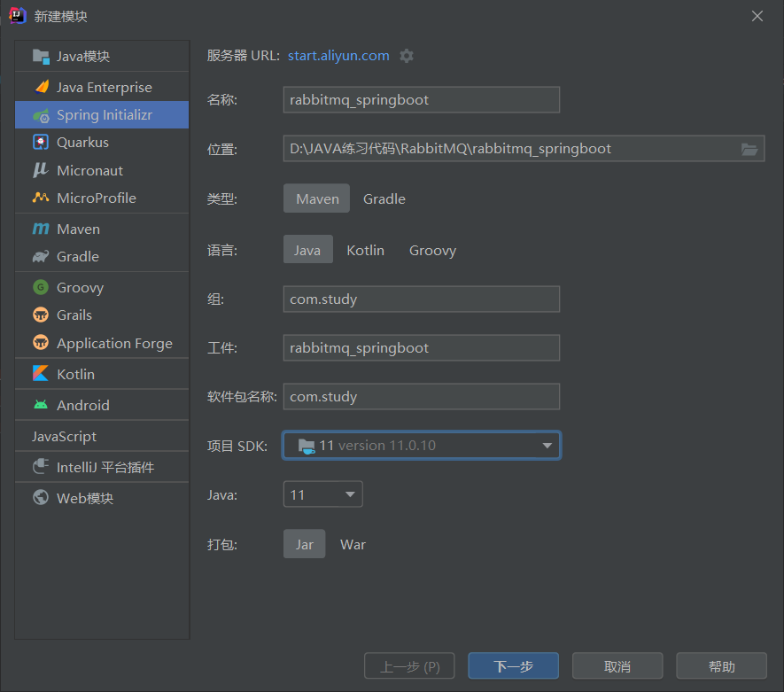
Task: Click the 取消 button
Action: tap(617, 665)
